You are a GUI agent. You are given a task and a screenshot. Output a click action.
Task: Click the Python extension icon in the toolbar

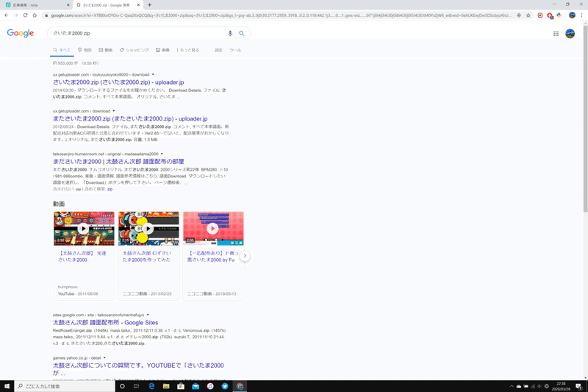coord(559,15)
